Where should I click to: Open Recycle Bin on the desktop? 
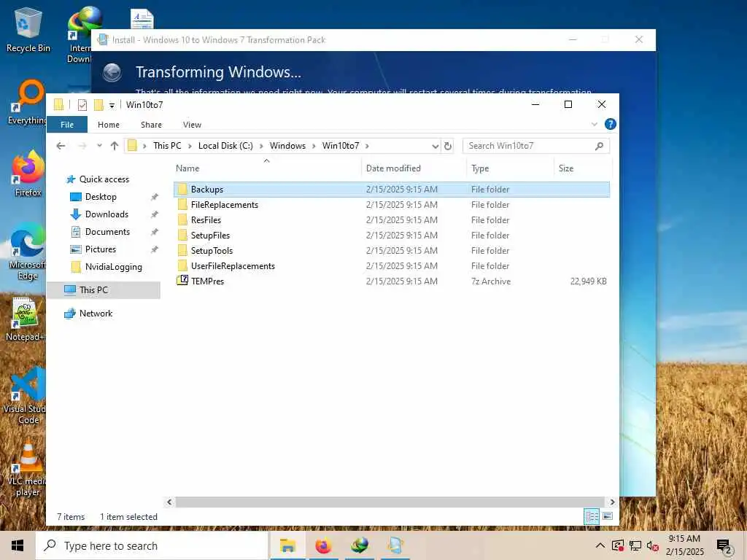pyautogui.click(x=28, y=30)
